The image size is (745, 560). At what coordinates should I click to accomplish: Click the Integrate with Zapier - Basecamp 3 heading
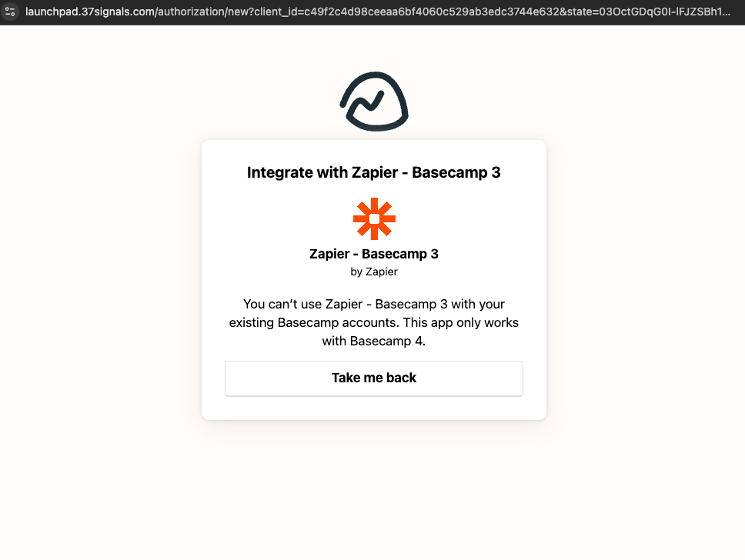[374, 172]
